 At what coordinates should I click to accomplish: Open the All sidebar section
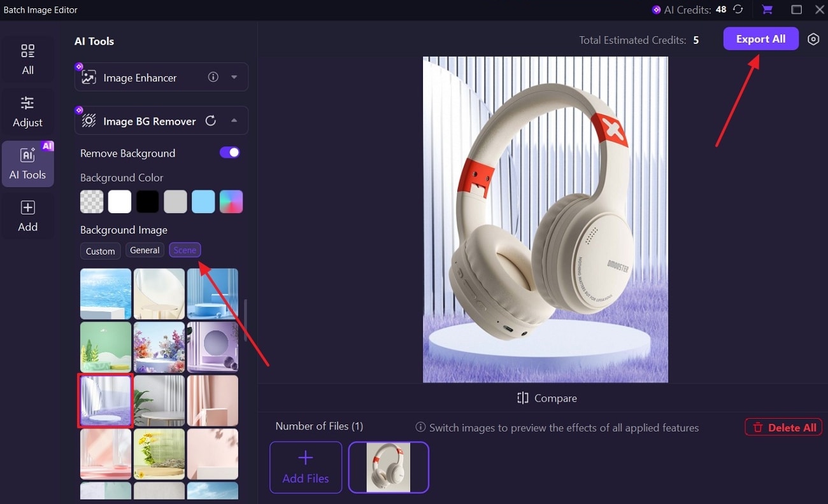[x=28, y=60]
